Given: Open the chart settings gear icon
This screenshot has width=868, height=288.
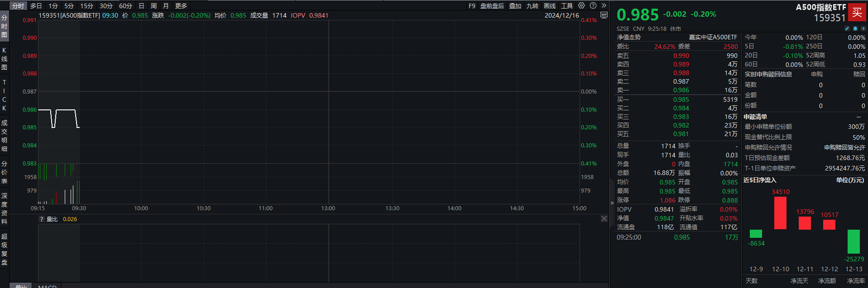Looking at the screenshot, I should [581, 6].
